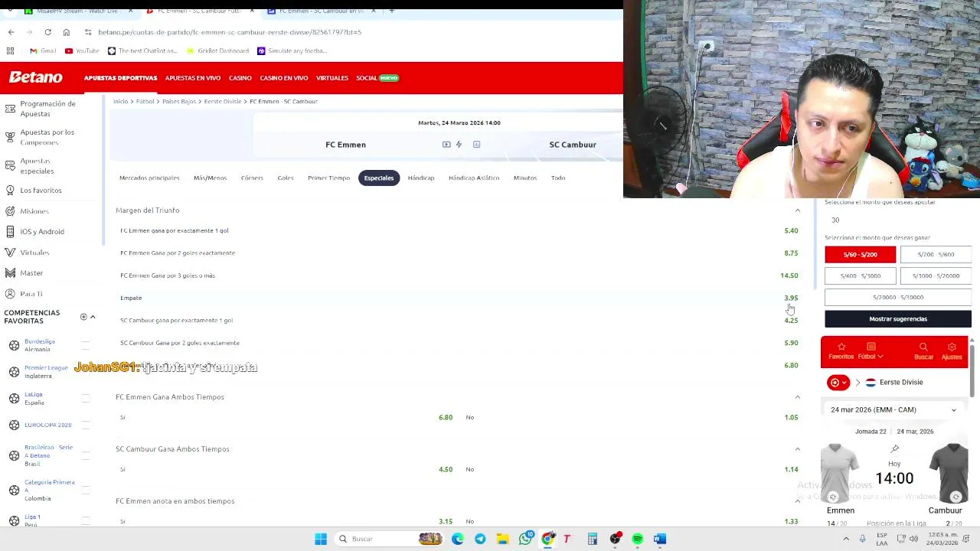Open WhatsApp from the taskbar
The height and width of the screenshot is (551, 980).
(525, 539)
